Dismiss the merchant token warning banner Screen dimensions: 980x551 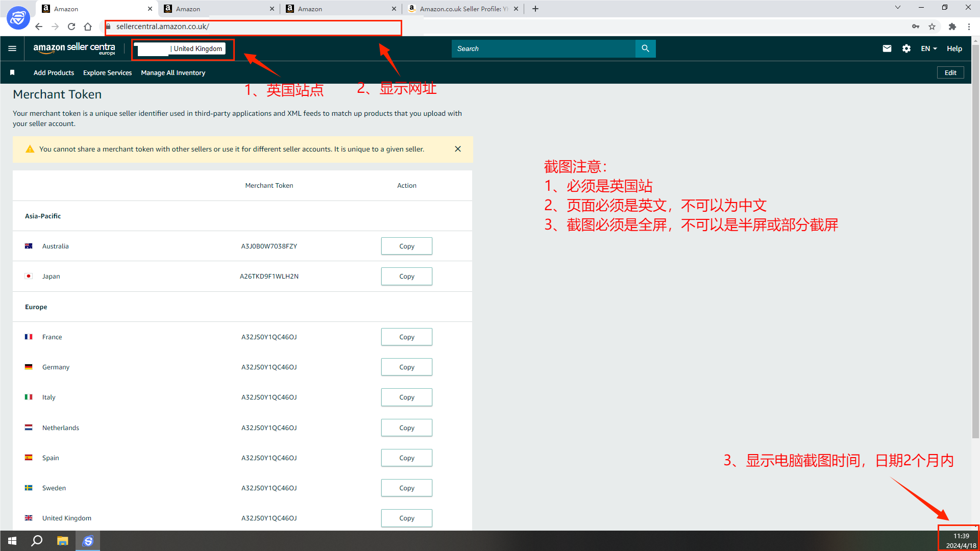[x=457, y=149]
